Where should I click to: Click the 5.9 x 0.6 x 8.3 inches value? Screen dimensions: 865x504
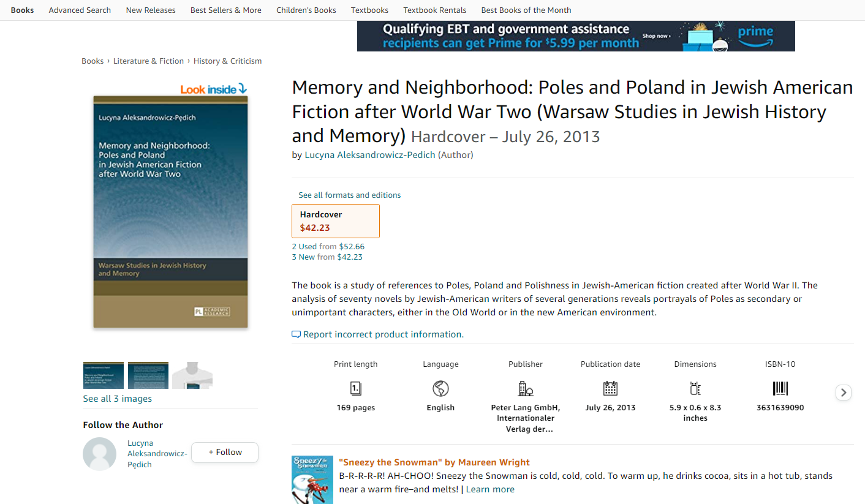click(695, 413)
